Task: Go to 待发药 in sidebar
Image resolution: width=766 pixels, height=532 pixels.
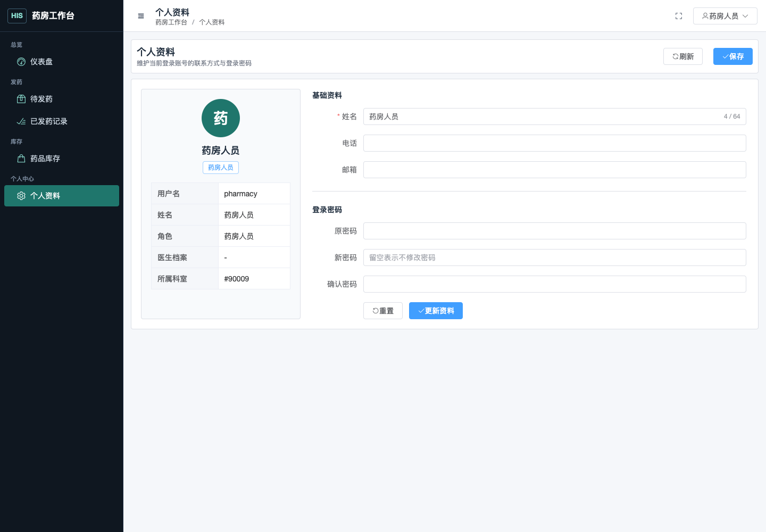Action: click(x=62, y=99)
